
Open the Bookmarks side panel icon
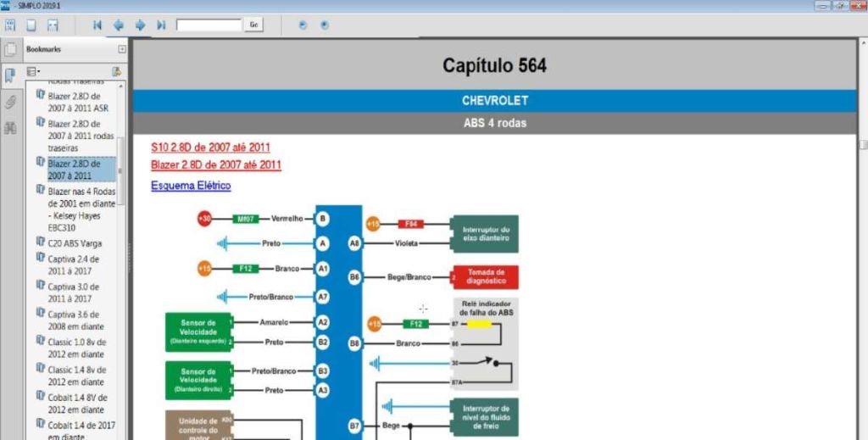pos(10,75)
